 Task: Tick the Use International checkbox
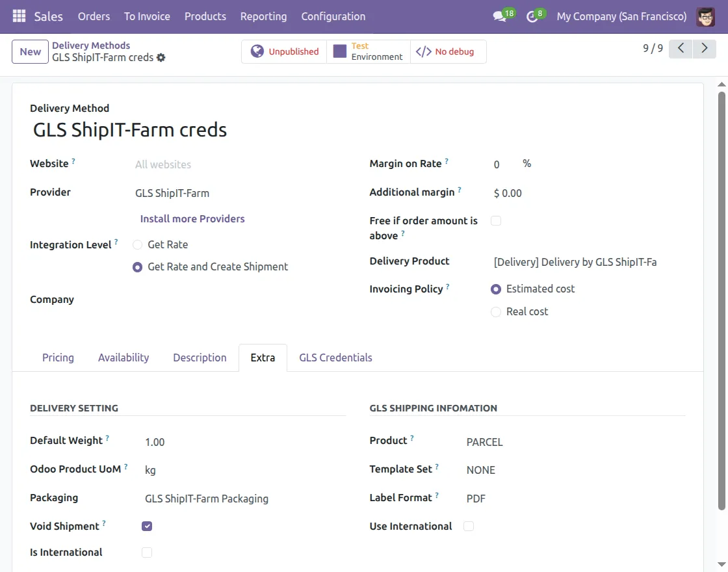(x=469, y=526)
